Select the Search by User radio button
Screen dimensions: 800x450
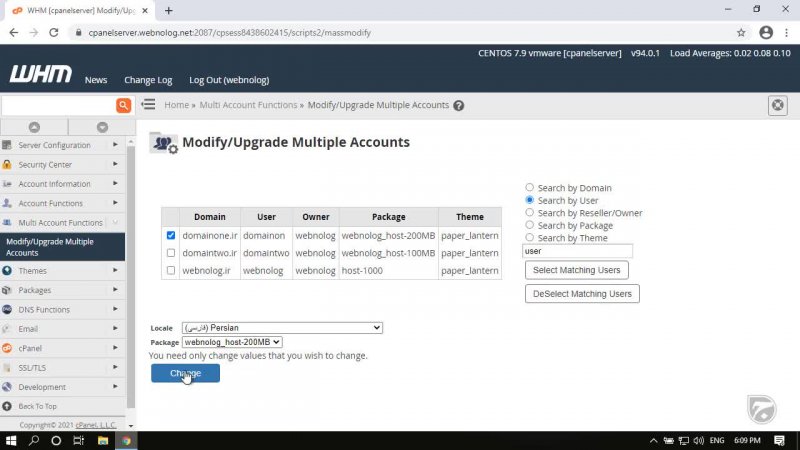click(x=530, y=200)
